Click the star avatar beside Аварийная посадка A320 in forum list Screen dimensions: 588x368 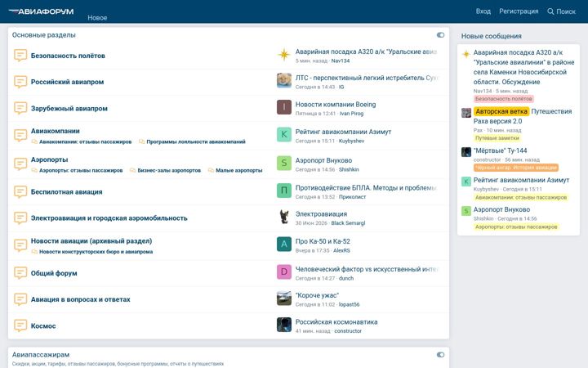coord(284,55)
